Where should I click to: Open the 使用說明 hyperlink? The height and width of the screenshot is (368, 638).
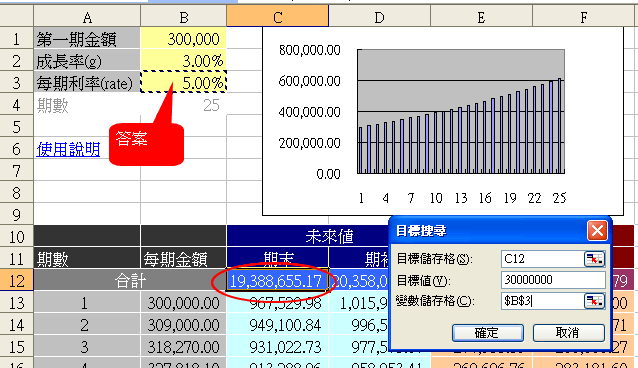(68, 149)
